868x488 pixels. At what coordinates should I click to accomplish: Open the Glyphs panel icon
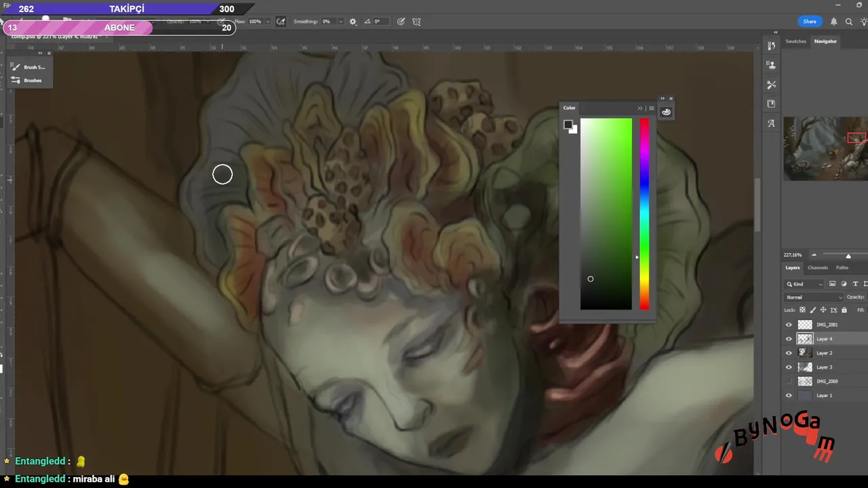coord(771,123)
